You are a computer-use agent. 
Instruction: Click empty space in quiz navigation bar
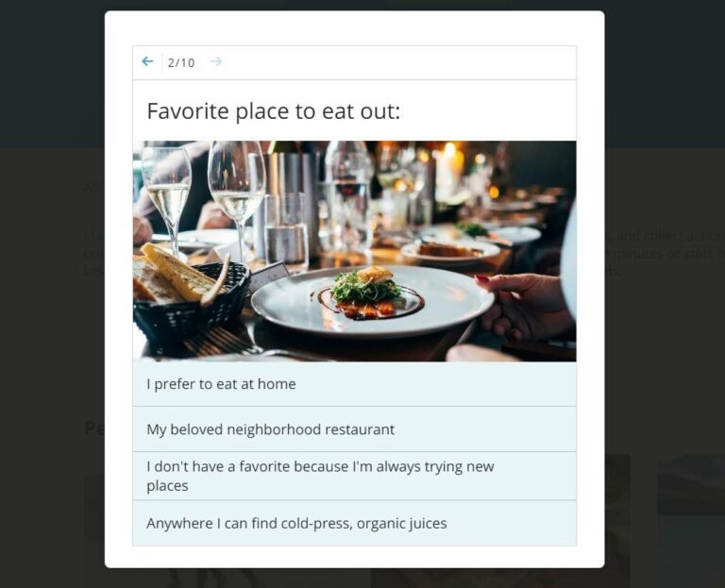(x=396, y=62)
